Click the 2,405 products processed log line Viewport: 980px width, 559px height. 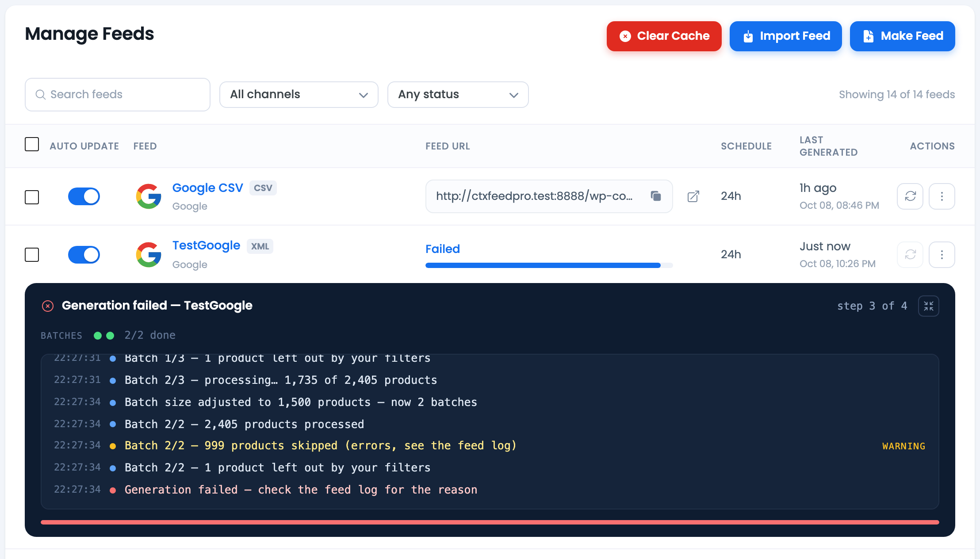490,425
